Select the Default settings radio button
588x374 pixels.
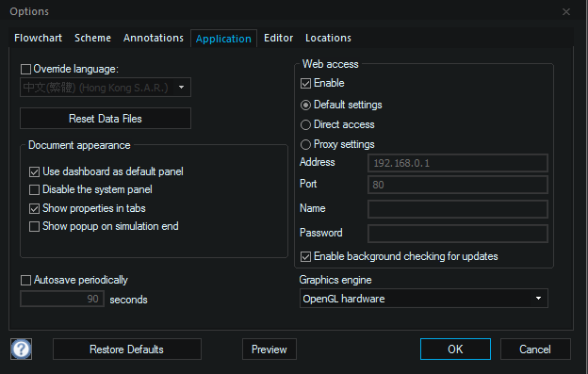tap(305, 106)
